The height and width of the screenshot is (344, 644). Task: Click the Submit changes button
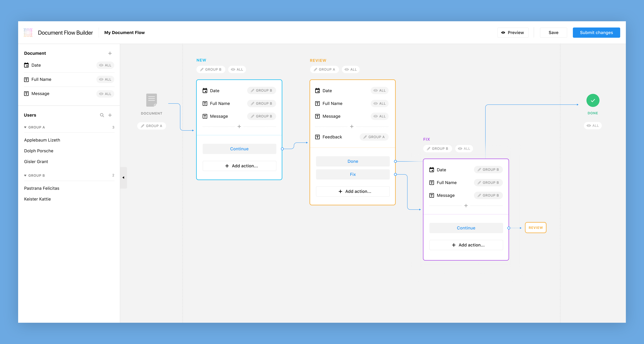pyautogui.click(x=596, y=32)
